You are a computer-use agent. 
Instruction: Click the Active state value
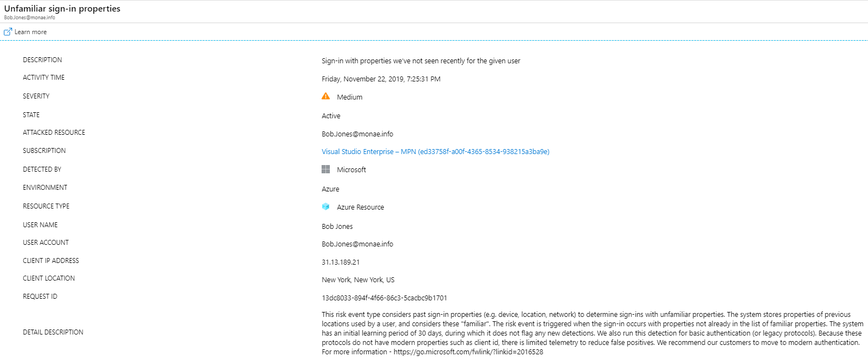[331, 116]
